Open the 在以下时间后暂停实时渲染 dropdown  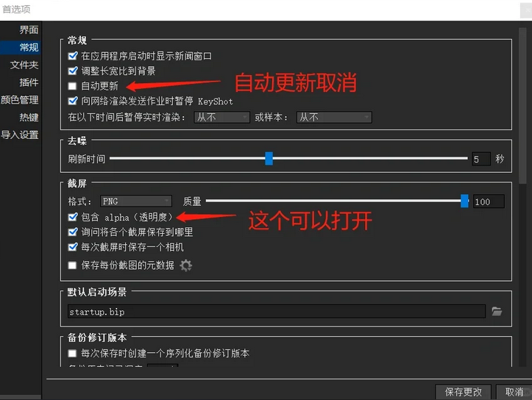click(222, 118)
